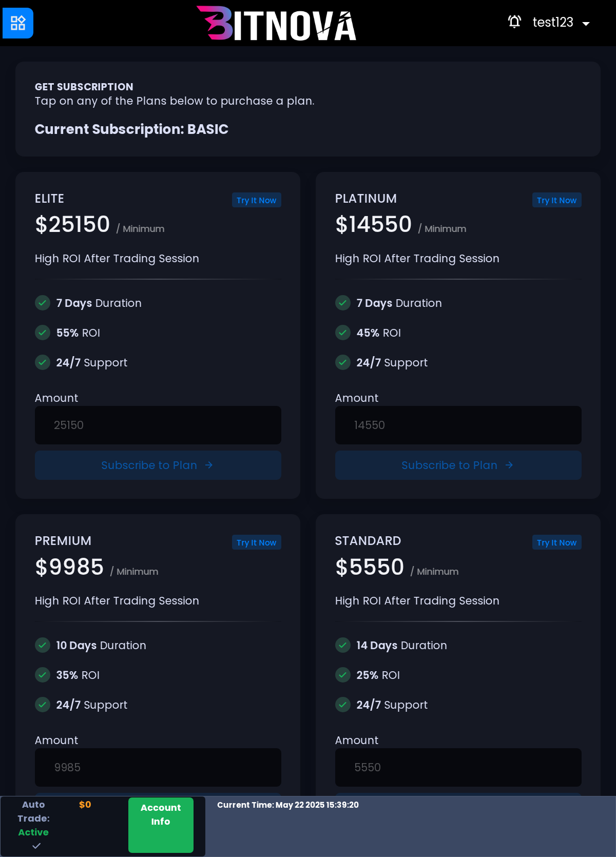Click the arrow icon on ELITE Subscribe button
Screen dimensions: 616x857
(x=209, y=465)
